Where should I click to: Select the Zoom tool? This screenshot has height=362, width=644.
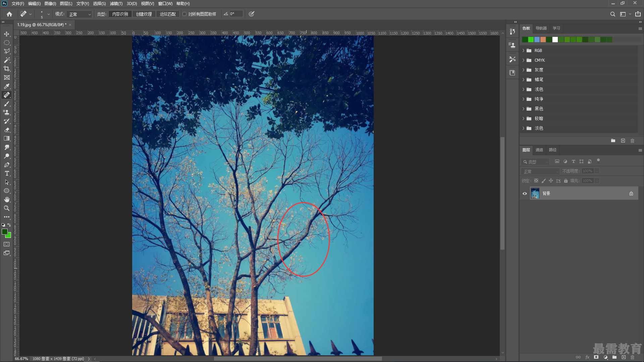pyautogui.click(x=7, y=208)
